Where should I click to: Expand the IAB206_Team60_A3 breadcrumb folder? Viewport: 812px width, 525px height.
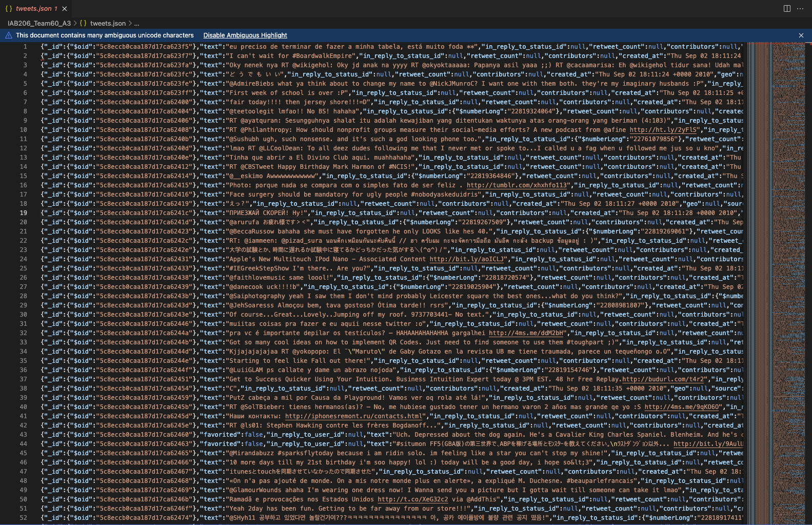(x=39, y=23)
